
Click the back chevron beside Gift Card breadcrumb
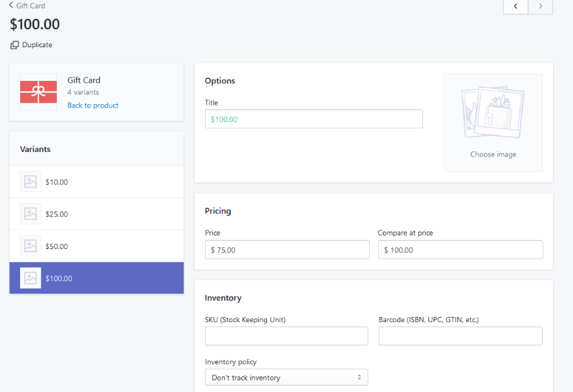click(x=11, y=5)
